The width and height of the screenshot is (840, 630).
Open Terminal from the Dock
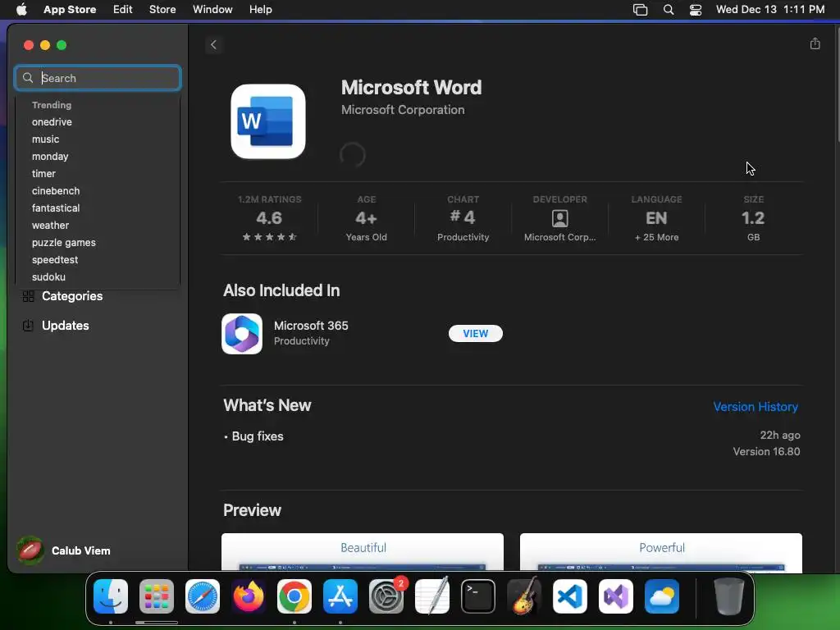click(478, 596)
